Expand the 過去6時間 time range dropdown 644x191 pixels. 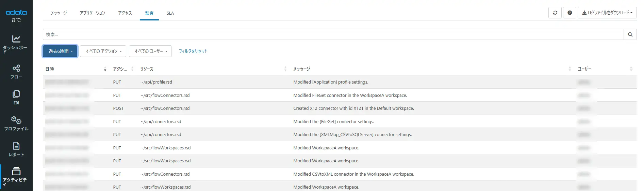60,51
